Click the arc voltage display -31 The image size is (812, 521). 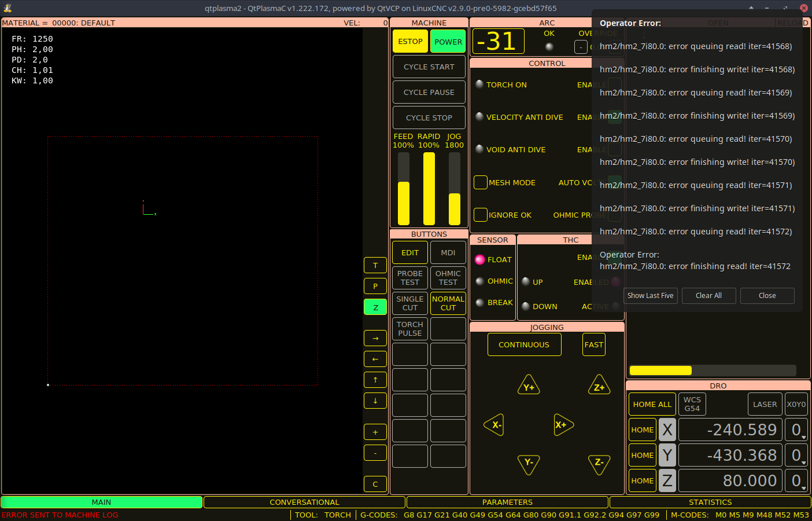[x=499, y=41]
